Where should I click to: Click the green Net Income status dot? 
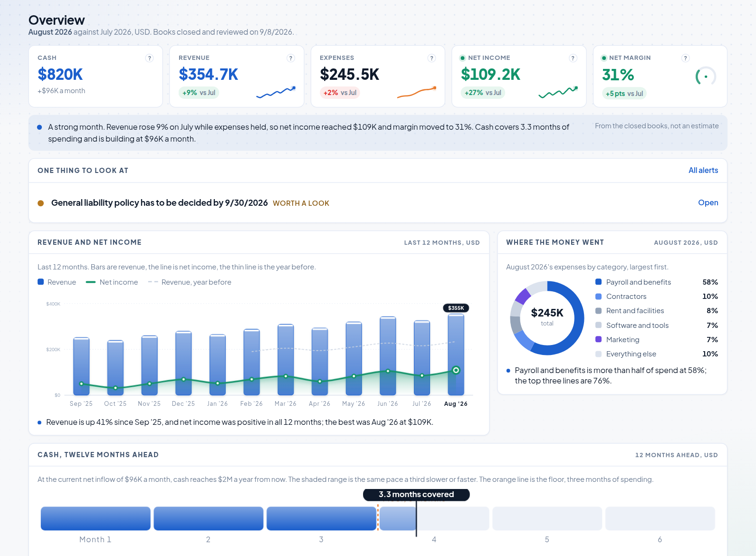pyautogui.click(x=462, y=58)
